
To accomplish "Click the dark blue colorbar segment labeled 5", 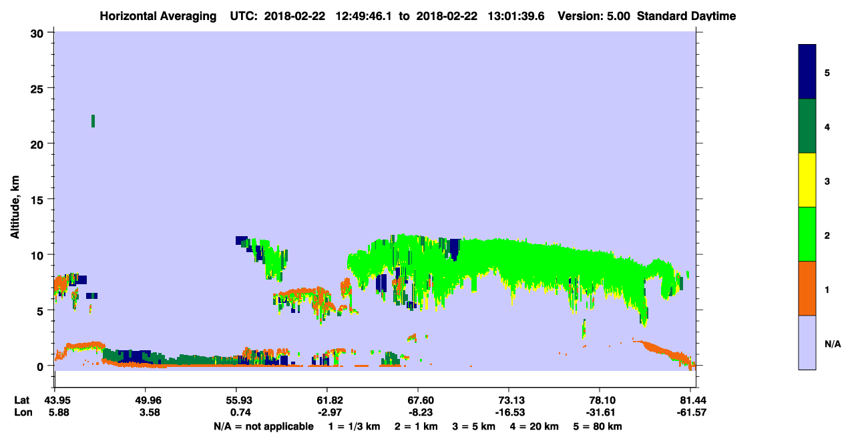I will pos(807,71).
